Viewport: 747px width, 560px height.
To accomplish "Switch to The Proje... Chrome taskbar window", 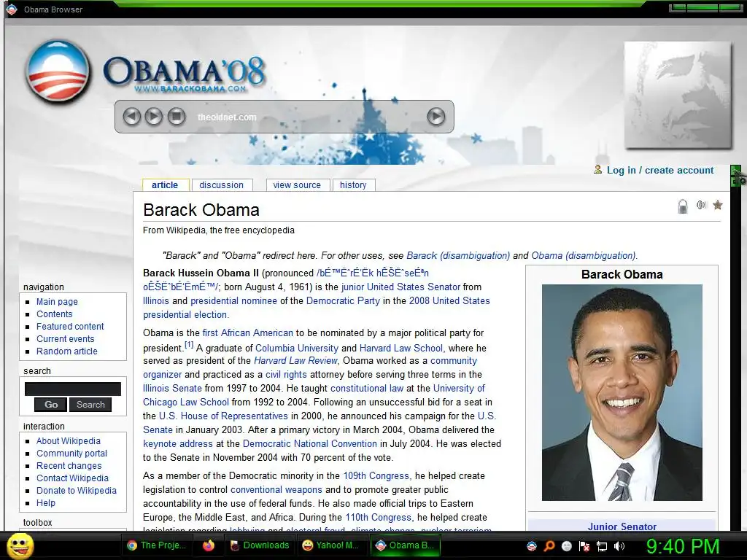I will (x=157, y=545).
